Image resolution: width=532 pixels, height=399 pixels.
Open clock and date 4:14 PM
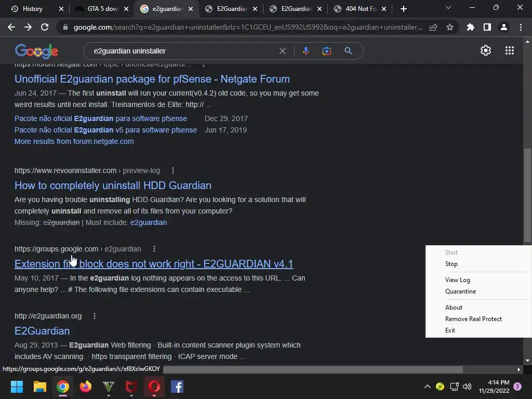pos(494,387)
